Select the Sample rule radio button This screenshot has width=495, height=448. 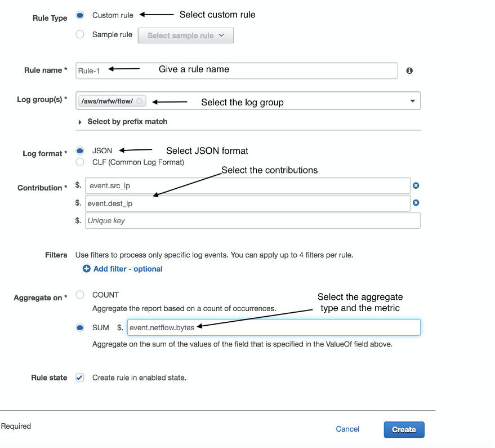coord(80,35)
